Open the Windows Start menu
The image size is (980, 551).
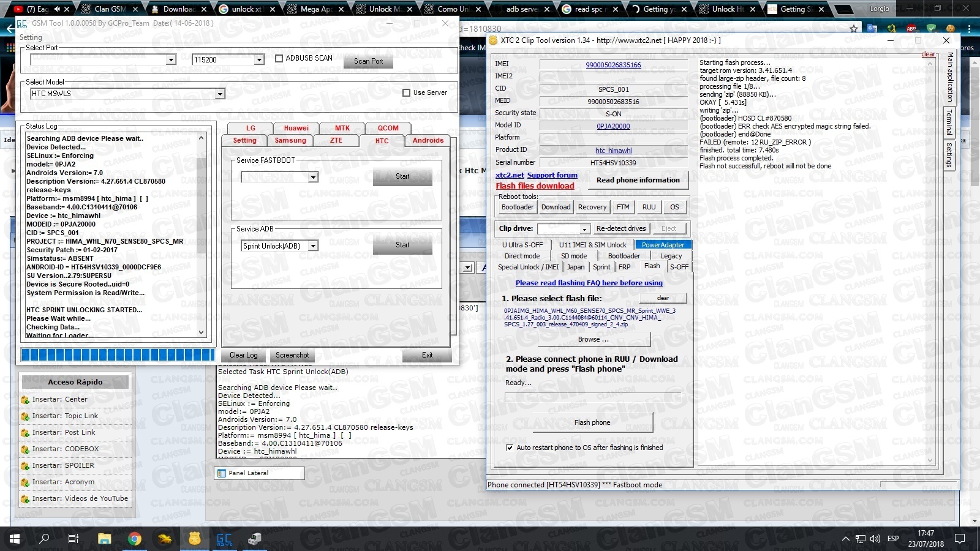[14, 539]
